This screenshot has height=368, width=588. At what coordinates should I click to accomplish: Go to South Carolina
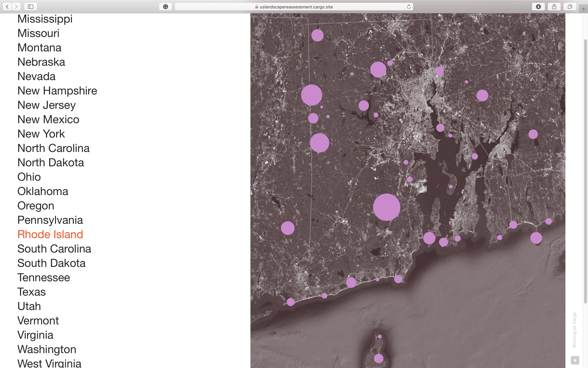54,248
